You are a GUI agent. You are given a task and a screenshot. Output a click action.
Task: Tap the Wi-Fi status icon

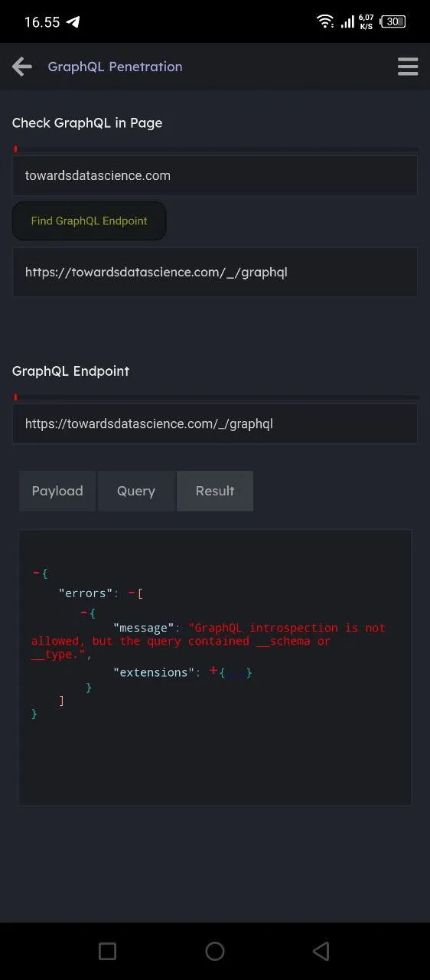click(x=325, y=21)
